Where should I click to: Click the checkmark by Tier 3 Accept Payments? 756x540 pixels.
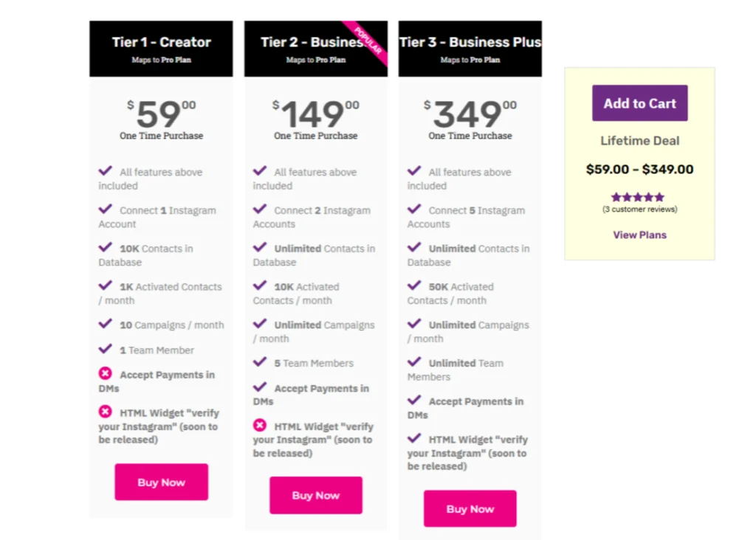pyautogui.click(x=414, y=401)
